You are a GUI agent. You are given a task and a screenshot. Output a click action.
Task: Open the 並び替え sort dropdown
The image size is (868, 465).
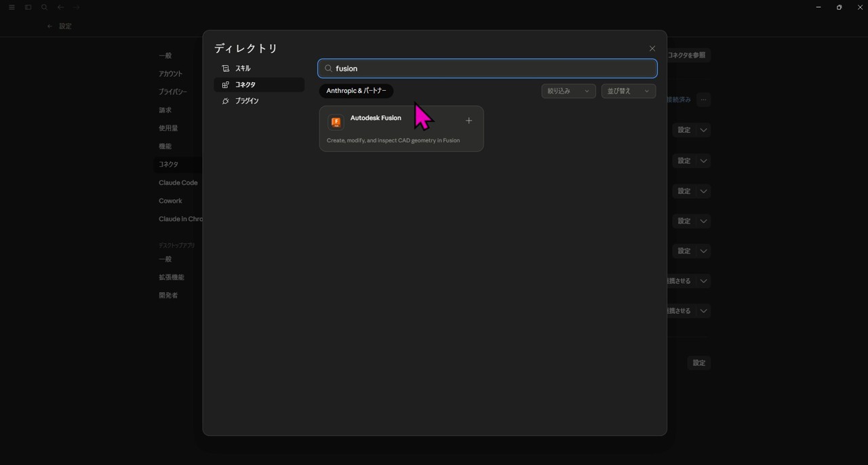(628, 90)
